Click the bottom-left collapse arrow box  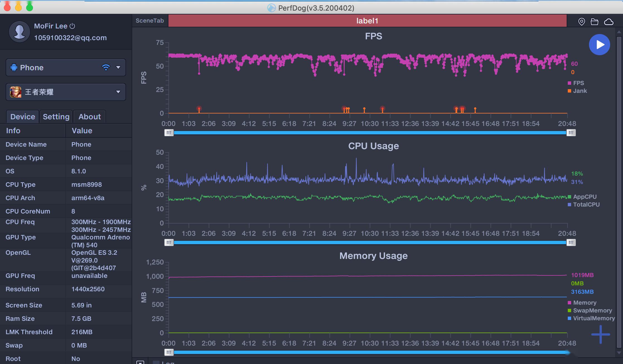click(140, 362)
